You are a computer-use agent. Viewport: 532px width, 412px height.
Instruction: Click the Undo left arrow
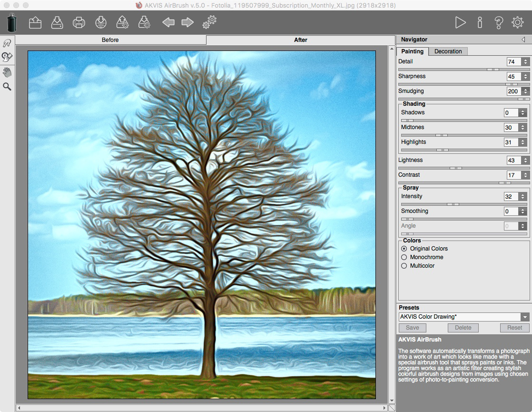click(x=168, y=22)
